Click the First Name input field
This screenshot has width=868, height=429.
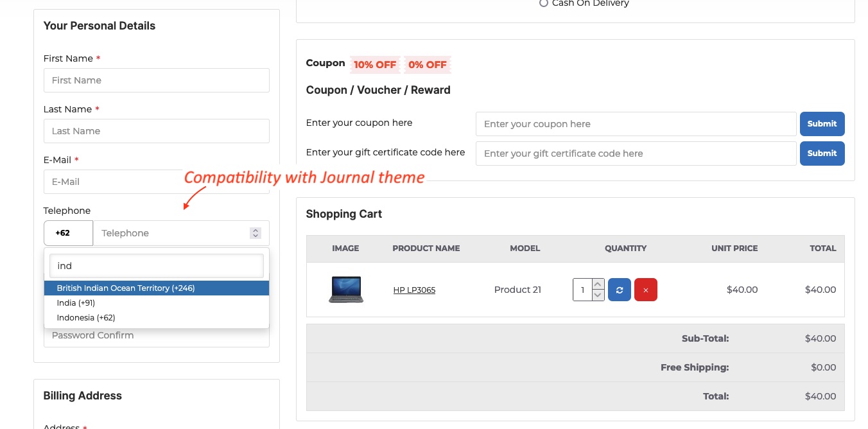pyautogui.click(x=156, y=80)
